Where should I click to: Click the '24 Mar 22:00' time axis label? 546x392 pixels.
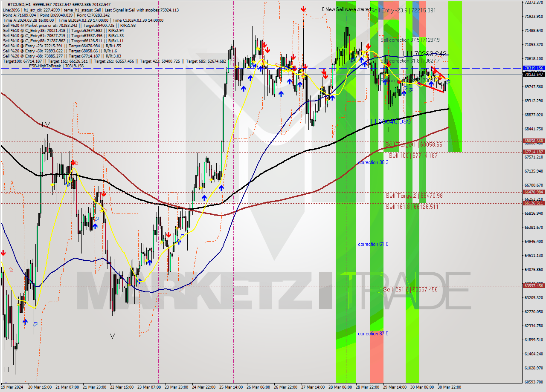click(x=203, y=387)
